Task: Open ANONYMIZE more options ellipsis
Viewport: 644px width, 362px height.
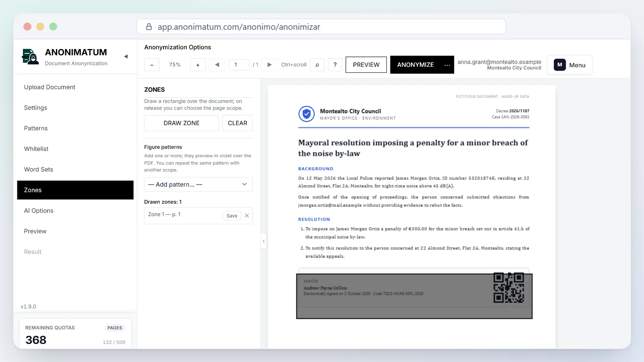Action: [x=447, y=65]
